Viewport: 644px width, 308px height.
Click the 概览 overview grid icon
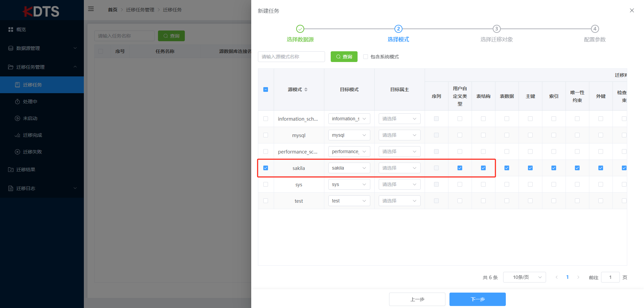pos(11,29)
